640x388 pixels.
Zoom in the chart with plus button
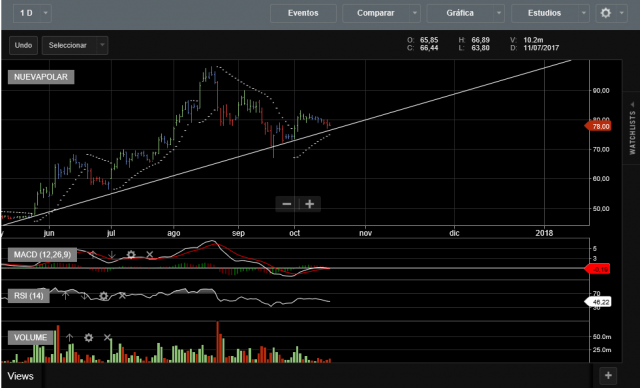coord(310,204)
